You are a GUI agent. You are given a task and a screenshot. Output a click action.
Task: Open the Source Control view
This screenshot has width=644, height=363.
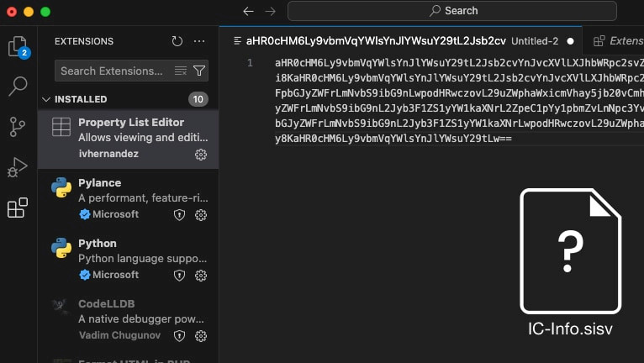tap(18, 127)
